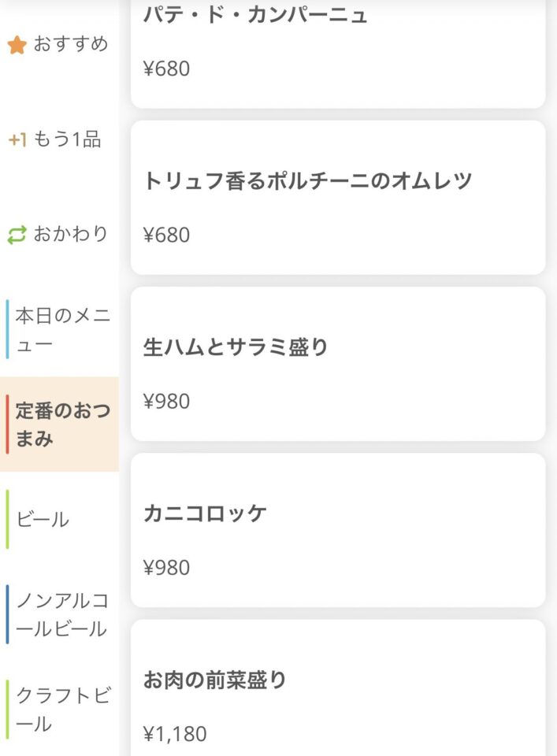The image size is (557, 756).
Task: Tap the ¥1,180 price on お肉の前菜盛り
Action: coord(175,734)
